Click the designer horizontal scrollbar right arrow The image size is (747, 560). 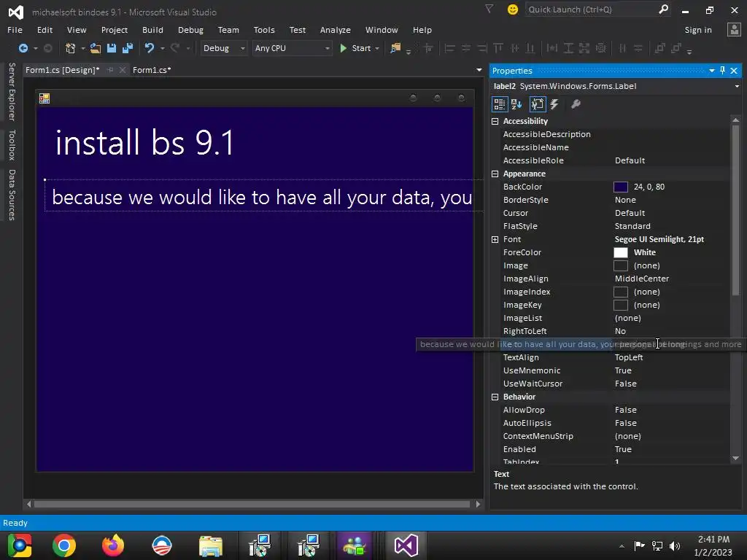coord(478,504)
